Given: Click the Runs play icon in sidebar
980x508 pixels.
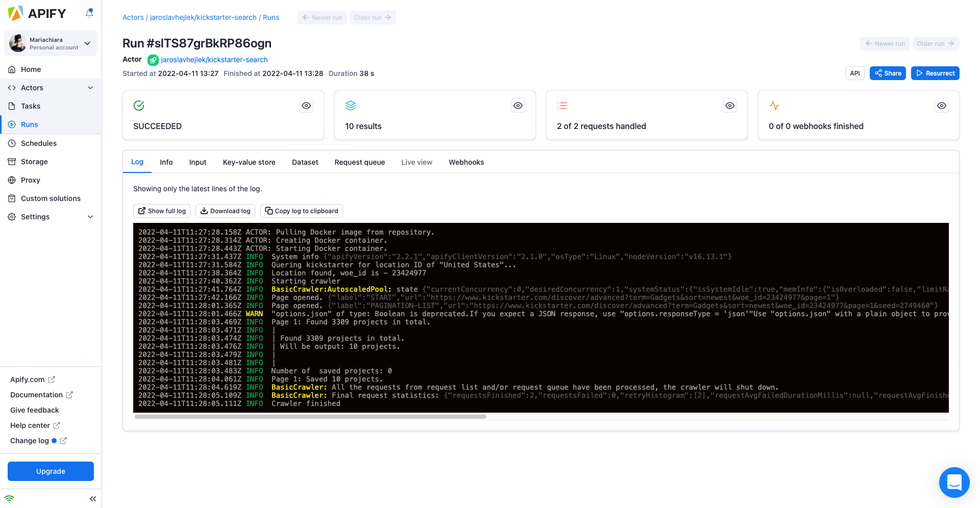Looking at the screenshot, I should pyautogui.click(x=12, y=124).
